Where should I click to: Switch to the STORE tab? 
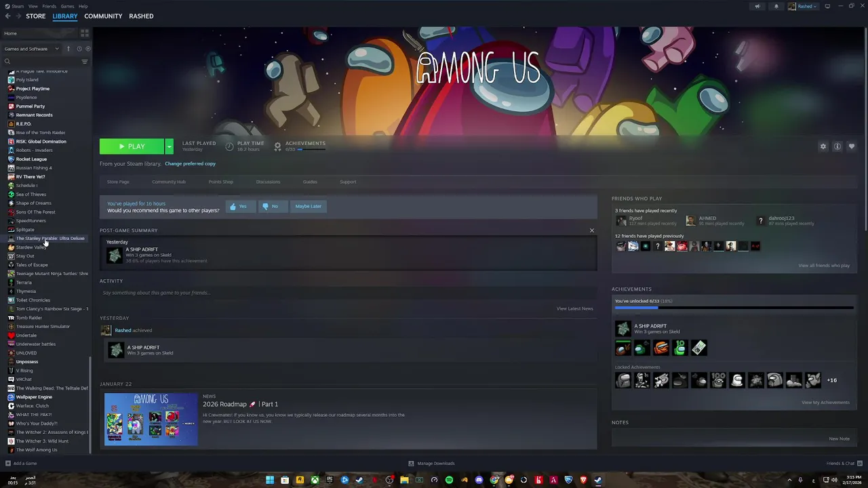[36, 16]
